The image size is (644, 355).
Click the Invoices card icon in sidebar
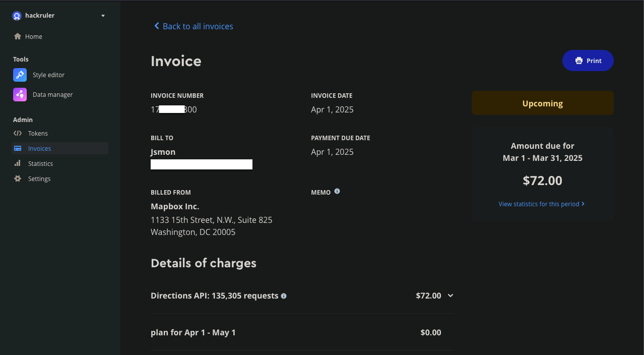pyautogui.click(x=17, y=148)
